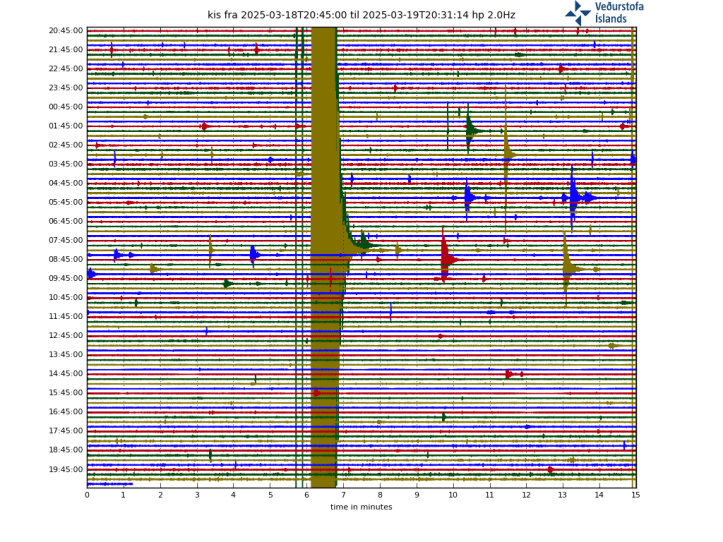This screenshot has height=542, width=723.
Task: Click the "time in minutes" axis label
Action: point(361,507)
